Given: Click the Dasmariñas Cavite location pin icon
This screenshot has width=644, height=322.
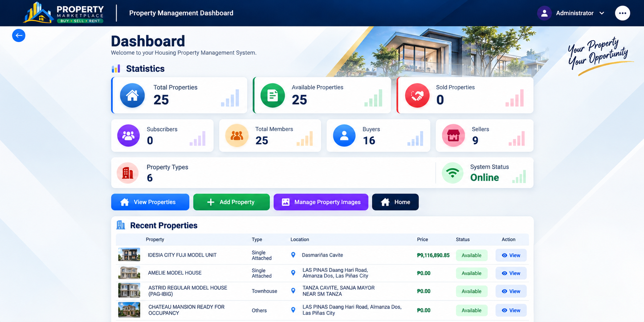Looking at the screenshot, I should coord(293,255).
